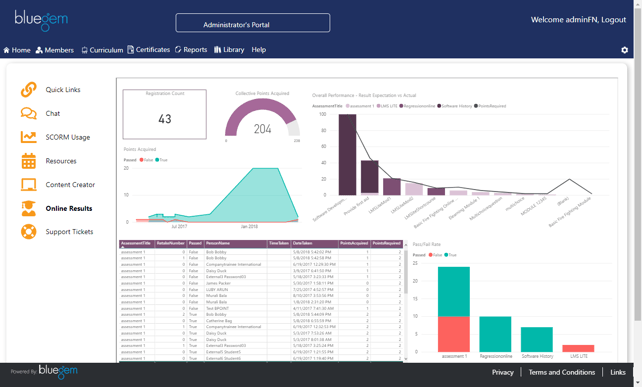Click Software History legend in Overall Performance
The width and height of the screenshot is (642, 387).
pos(454,106)
